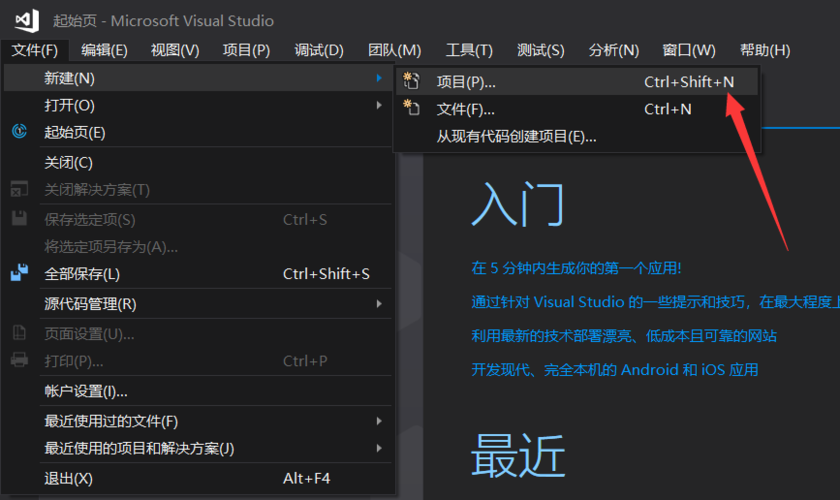
Task: Choose 全部保存(L) menu entry
Action: [x=198, y=274]
